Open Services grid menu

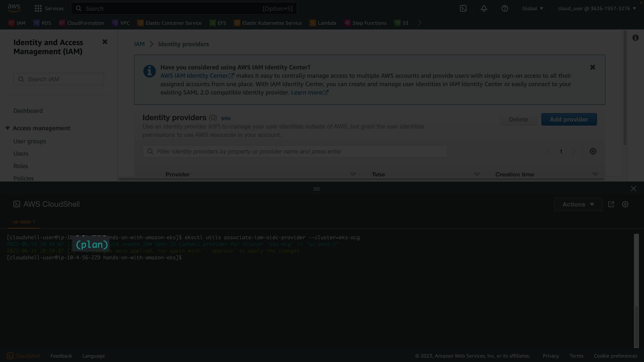click(x=49, y=8)
